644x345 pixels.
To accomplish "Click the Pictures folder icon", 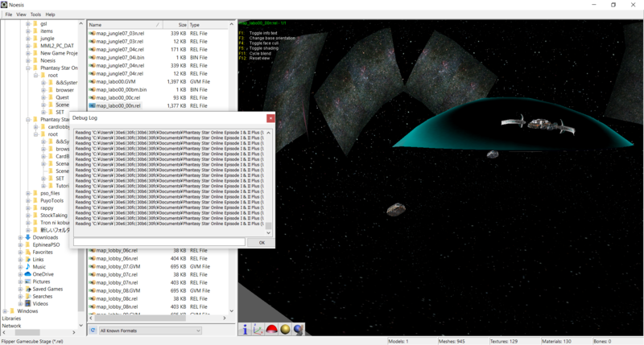I will [x=28, y=281].
